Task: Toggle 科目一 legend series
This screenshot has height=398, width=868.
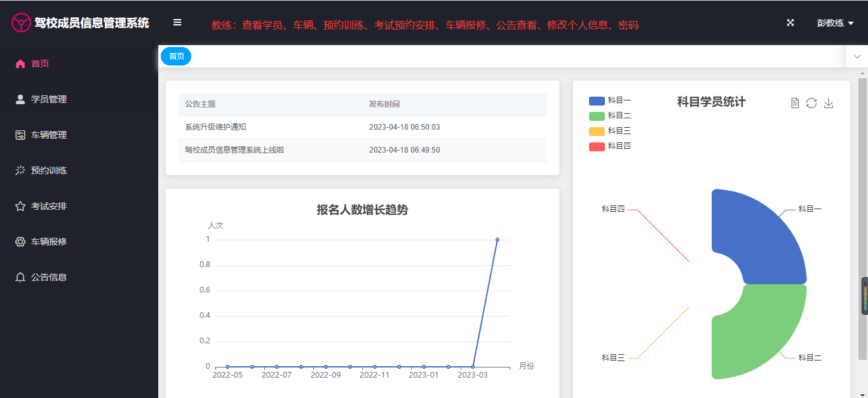Action: (x=609, y=100)
